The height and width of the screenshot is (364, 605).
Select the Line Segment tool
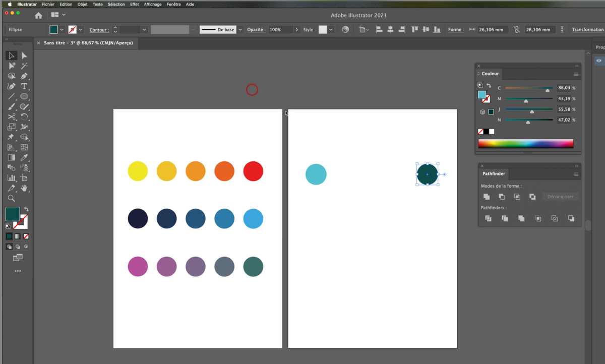[x=12, y=96]
